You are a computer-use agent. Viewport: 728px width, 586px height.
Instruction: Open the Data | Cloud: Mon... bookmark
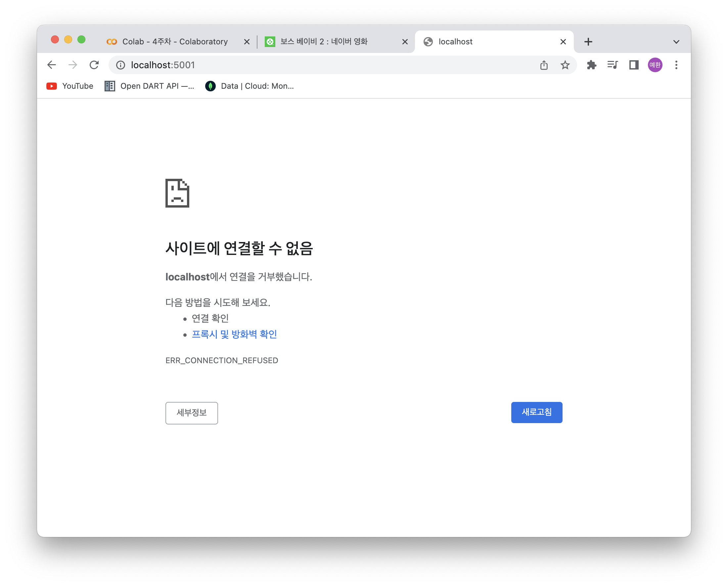[249, 86]
